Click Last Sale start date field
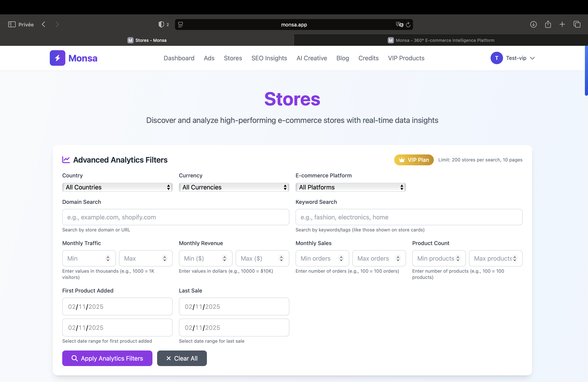Viewport: 588px width, 382px height. [234, 306]
